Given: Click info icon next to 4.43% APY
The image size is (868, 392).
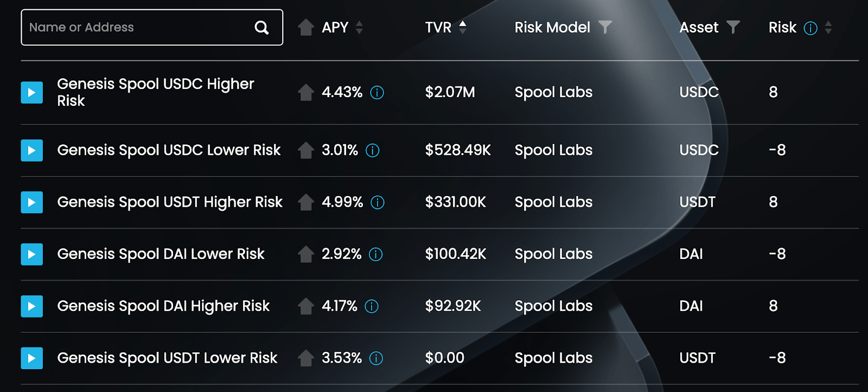Looking at the screenshot, I should coord(377,93).
